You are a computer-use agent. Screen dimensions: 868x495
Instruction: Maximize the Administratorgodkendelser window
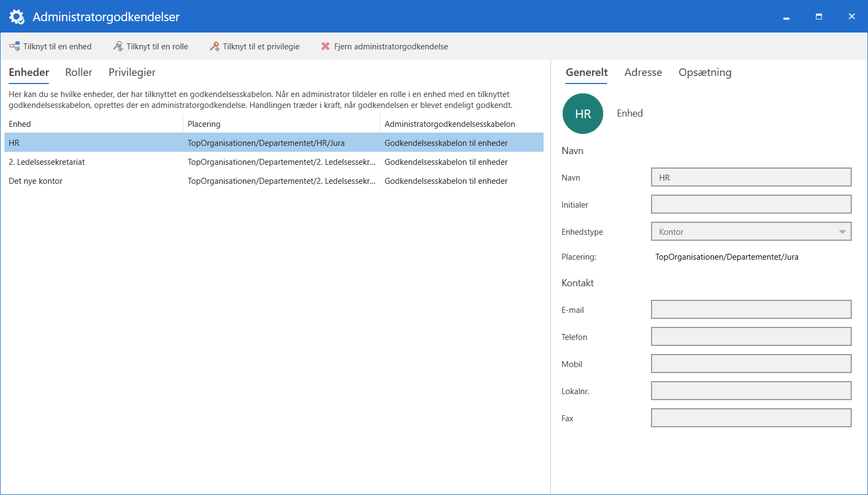coord(819,17)
